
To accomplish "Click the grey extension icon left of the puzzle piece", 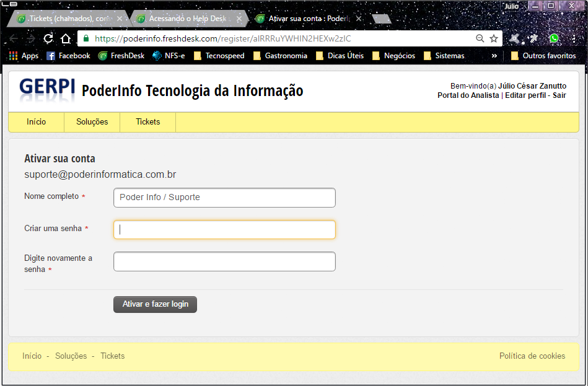I will [x=516, y=38].
